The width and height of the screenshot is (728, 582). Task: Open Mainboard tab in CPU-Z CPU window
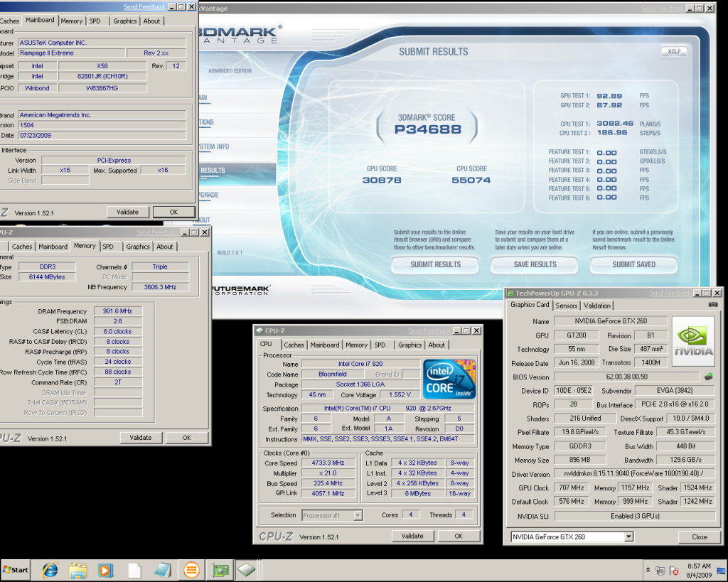pos(325,345)
